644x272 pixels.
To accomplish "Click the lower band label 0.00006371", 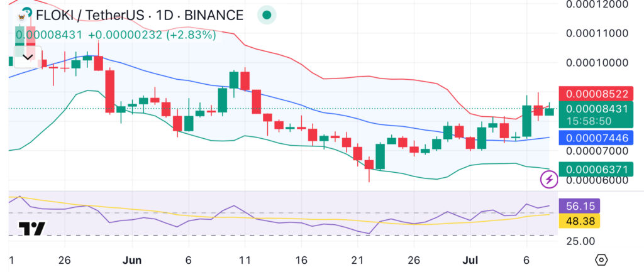I will (x=597, y=169).
